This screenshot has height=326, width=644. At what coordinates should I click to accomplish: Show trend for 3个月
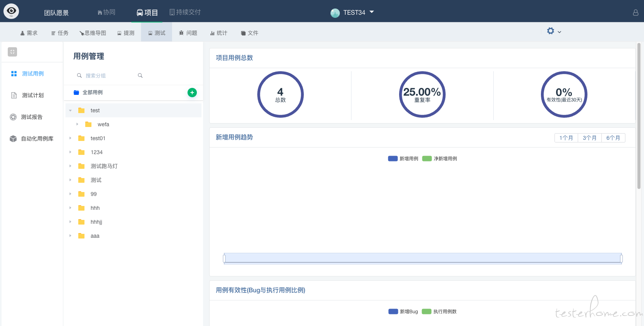[x=590, y=138]
